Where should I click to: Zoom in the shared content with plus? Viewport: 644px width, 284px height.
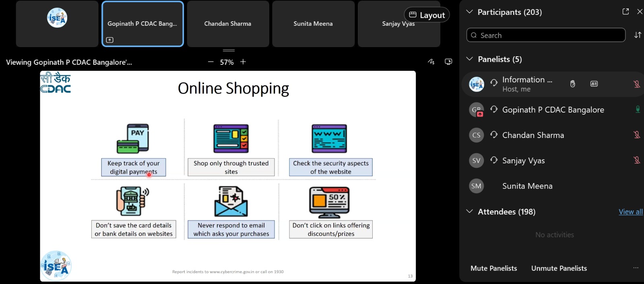click(x=243, y=62)
